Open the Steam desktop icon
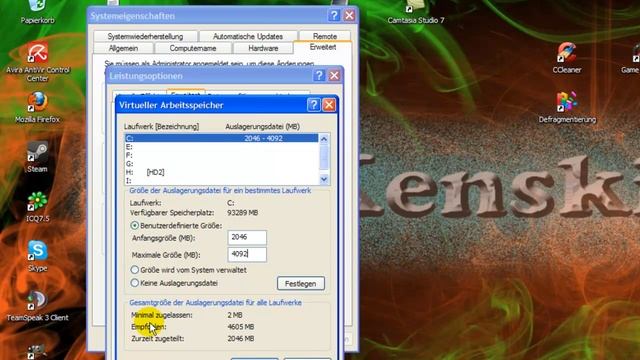This screenshot has width=640, height=360. click(37, 156)
